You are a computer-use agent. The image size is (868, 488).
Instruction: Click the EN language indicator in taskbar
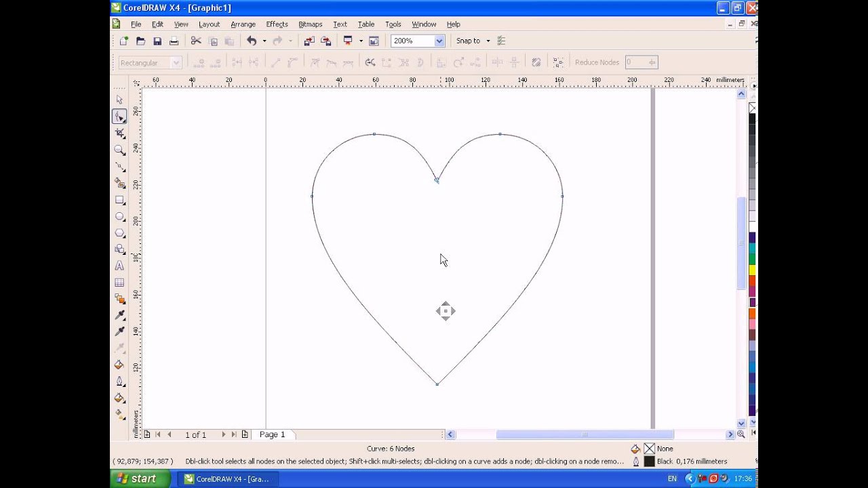[672, 479]
